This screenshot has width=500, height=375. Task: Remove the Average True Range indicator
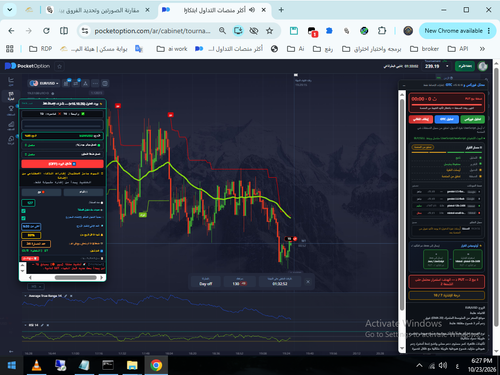tap(71, 296)
